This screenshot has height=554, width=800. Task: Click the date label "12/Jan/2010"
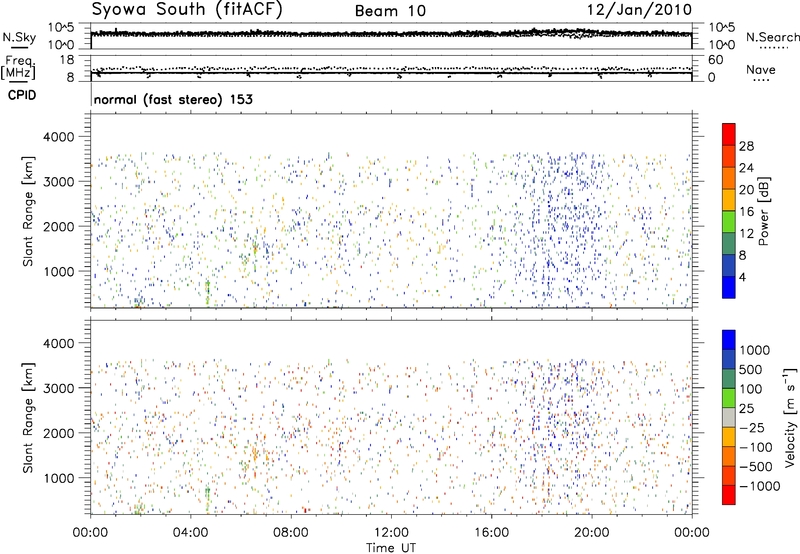[x=640, y=10]
